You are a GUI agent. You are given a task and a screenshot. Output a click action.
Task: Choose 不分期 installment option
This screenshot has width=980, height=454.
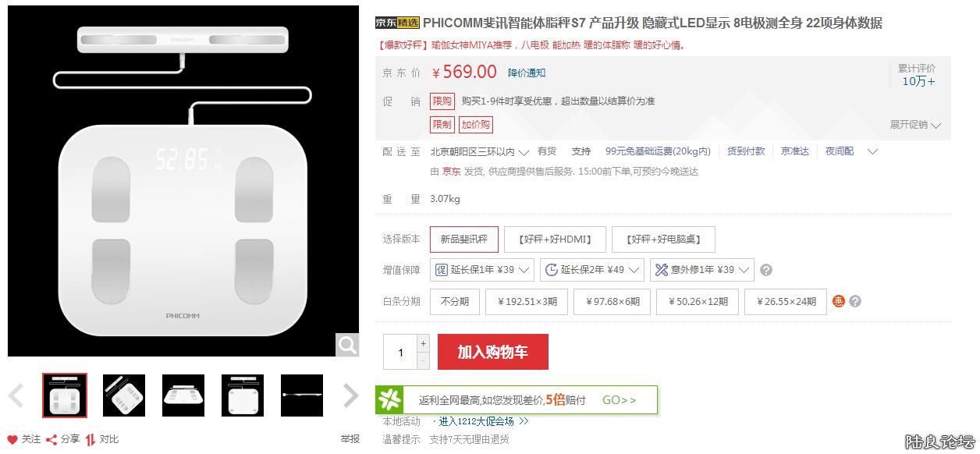[x=455, y=302]
